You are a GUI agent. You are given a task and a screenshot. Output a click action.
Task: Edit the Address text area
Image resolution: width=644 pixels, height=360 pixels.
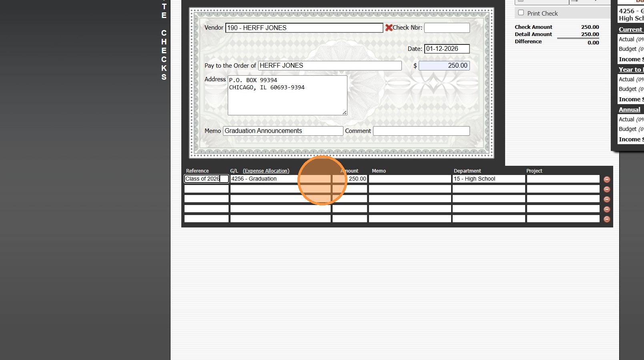click(x=287, y=95)
